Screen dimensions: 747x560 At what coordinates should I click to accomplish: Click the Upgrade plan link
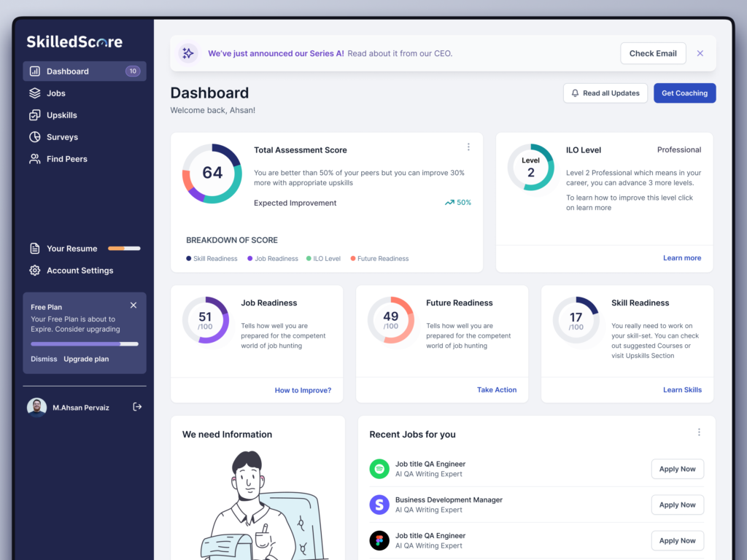86,359
